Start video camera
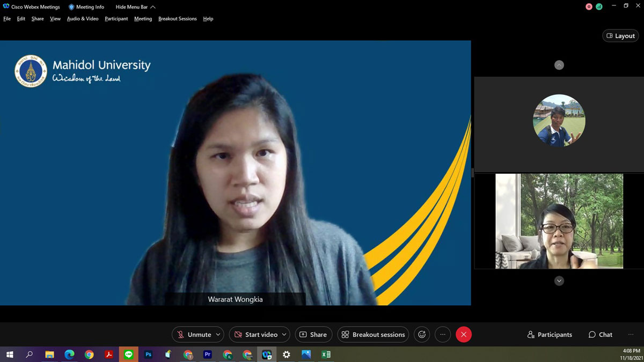The height and width of the screenshot is (362, 644). click(x=255, y=335)
